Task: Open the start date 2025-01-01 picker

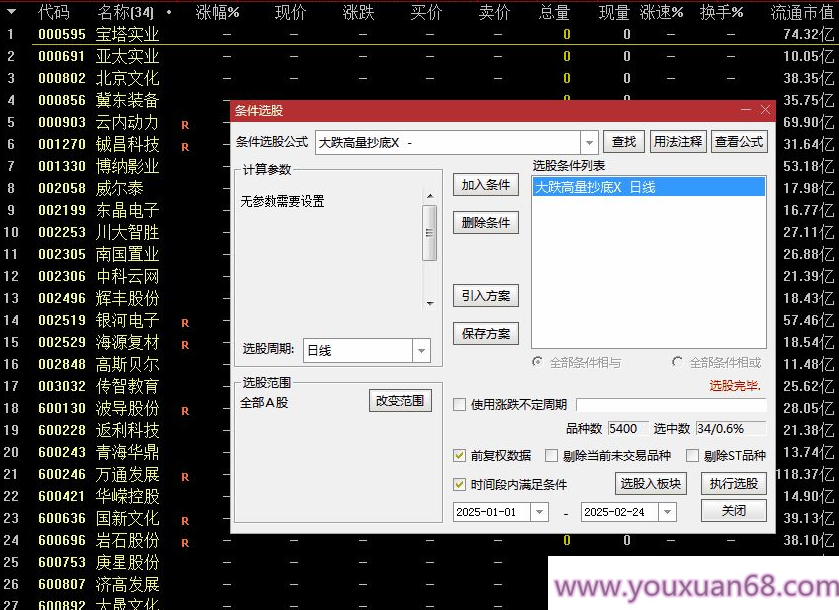Action: pos(541,511)
